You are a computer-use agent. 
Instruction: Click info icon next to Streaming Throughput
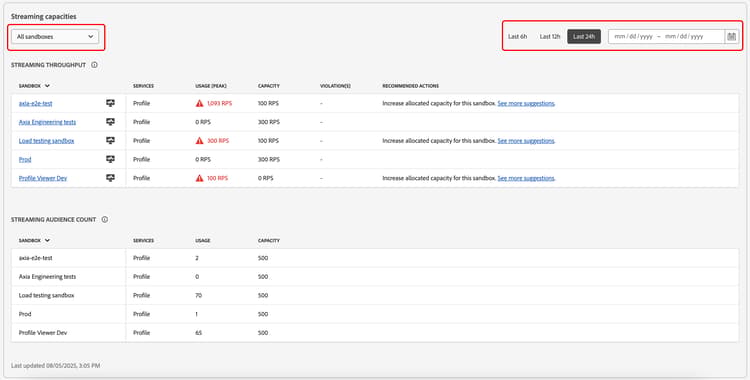click(94, 65)
